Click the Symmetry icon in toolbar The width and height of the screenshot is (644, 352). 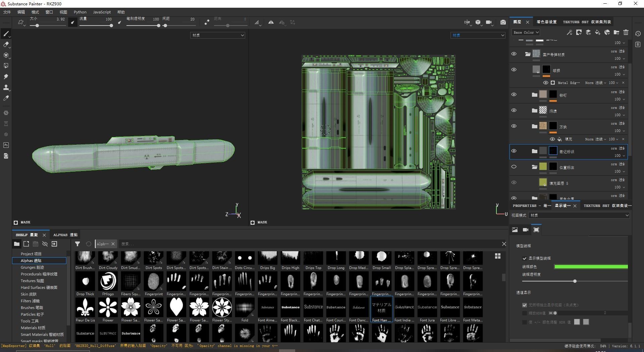pyautogui.click(x=271, y=23)
